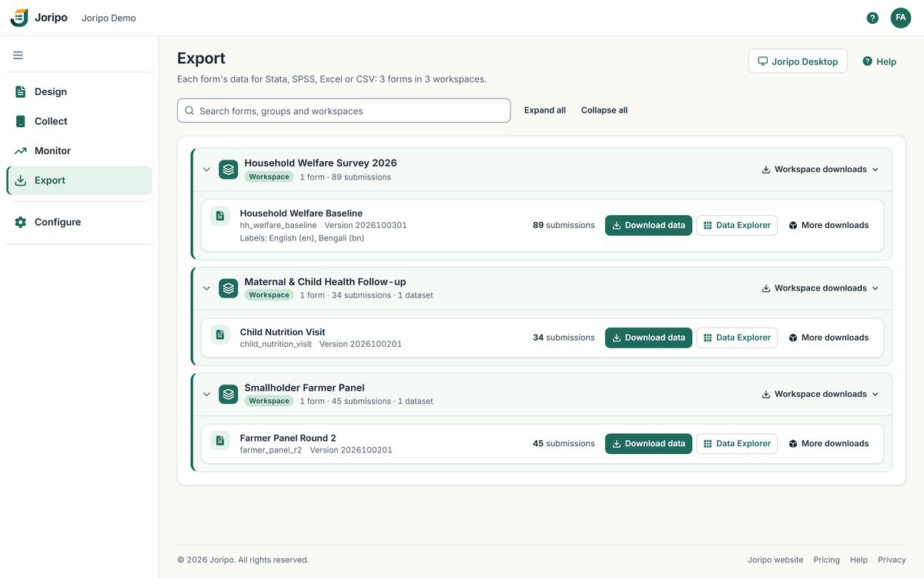The width and height of the screenshot is (924, 578).
Task: Click the Household Welfare Survey 2026 workspace title
Action: [320, 163]
